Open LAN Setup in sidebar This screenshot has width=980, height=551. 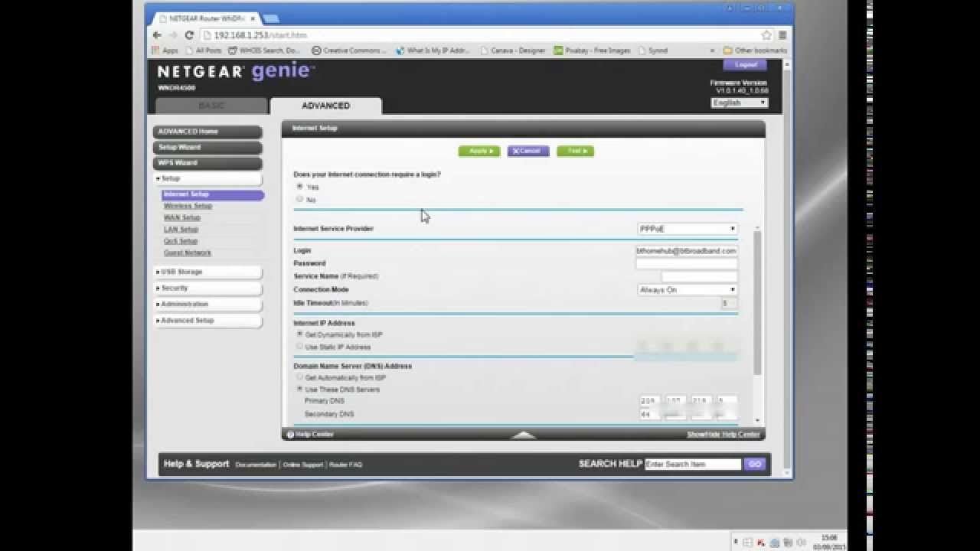tap(181, 229)
